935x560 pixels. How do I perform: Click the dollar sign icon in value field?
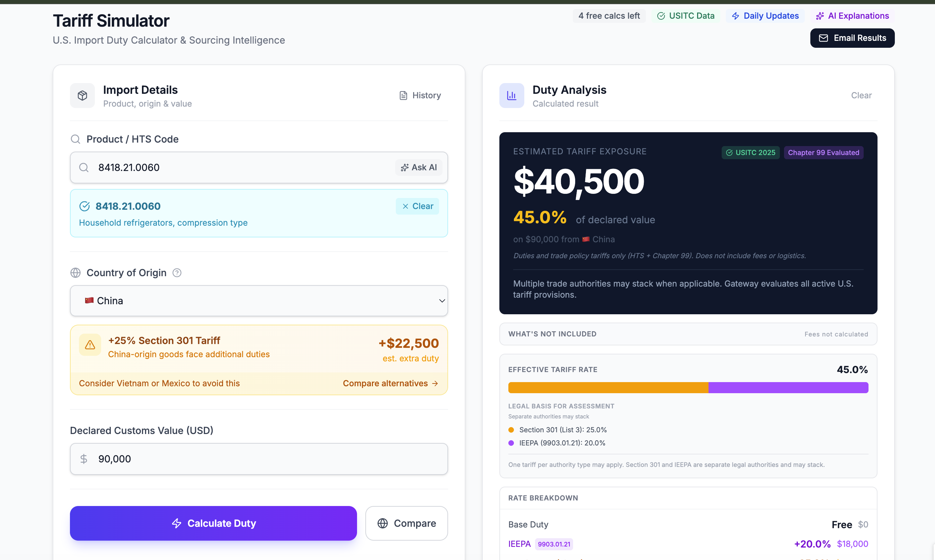pos(84,459)
